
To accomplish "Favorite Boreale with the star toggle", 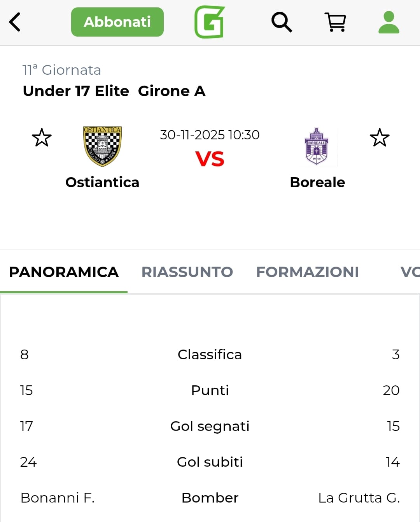I will point(380,137).
